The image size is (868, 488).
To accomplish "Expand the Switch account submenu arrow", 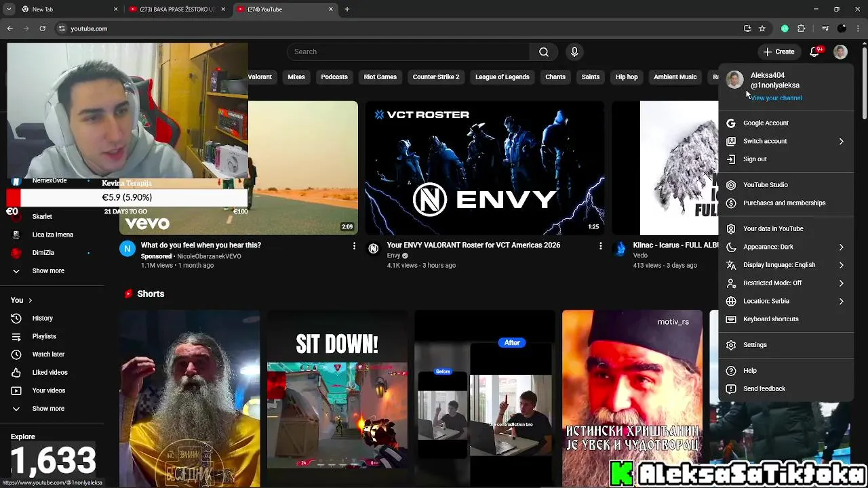I will (841, 141).
